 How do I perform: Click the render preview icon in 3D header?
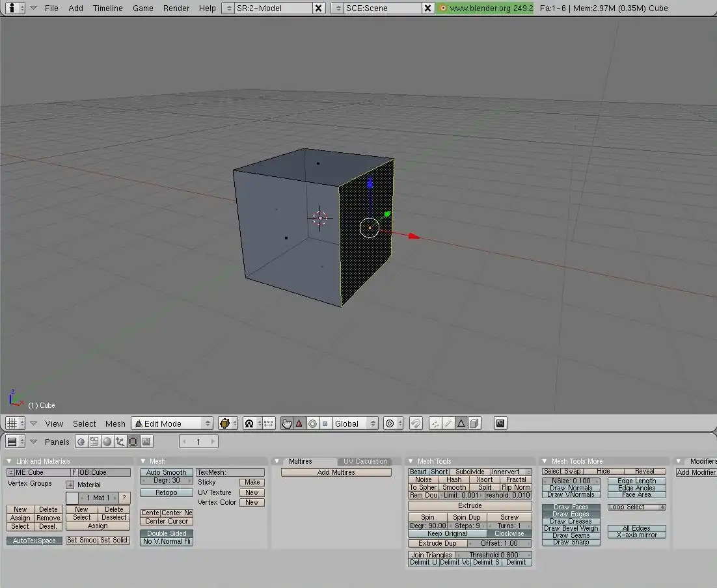[500, 423]
